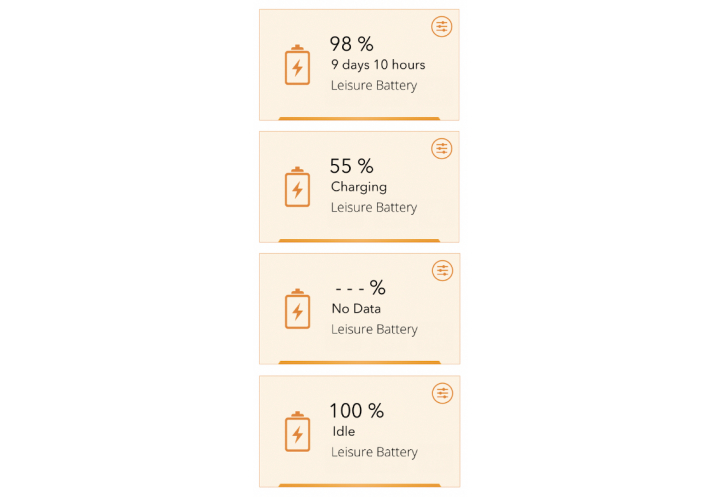The height and width of the screenshot is (497, 720).
Task: Click battery icon on the 98 % card
Action: pos(298,65)
